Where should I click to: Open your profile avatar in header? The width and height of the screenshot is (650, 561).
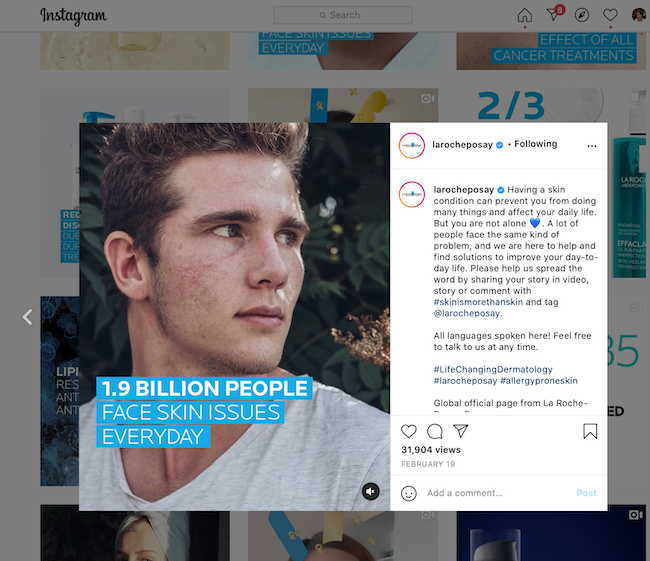point(639,15)
